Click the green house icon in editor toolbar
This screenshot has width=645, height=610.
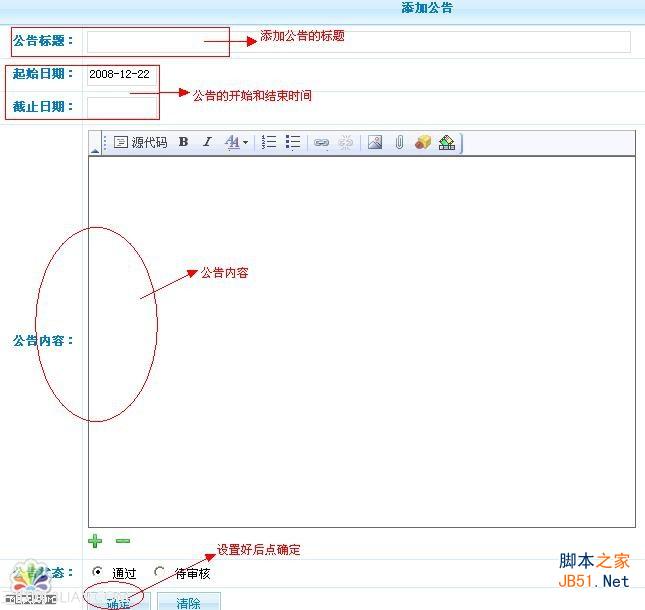(447, 142)
